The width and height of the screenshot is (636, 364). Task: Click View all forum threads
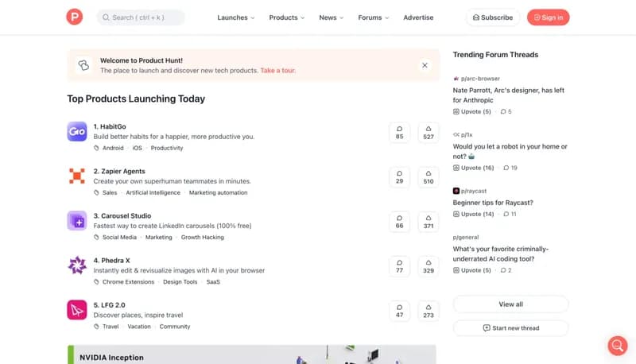click(510, 304)
